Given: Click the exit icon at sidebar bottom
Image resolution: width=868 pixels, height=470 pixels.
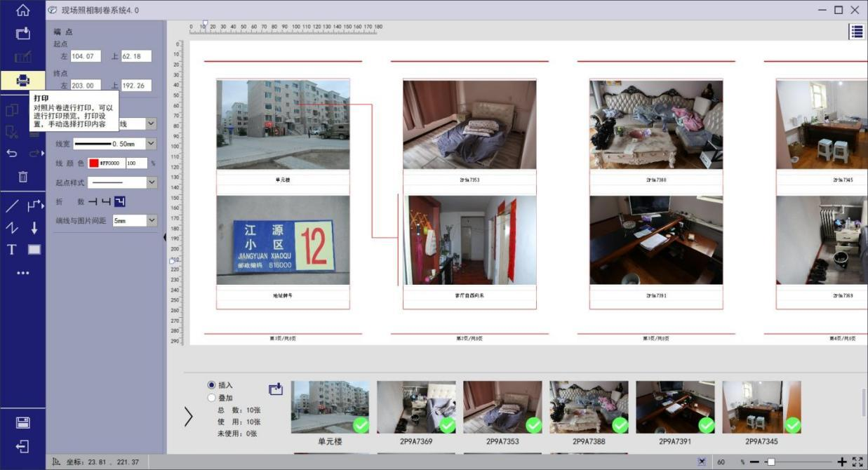Looking at the screenshot, I should 22,446.
